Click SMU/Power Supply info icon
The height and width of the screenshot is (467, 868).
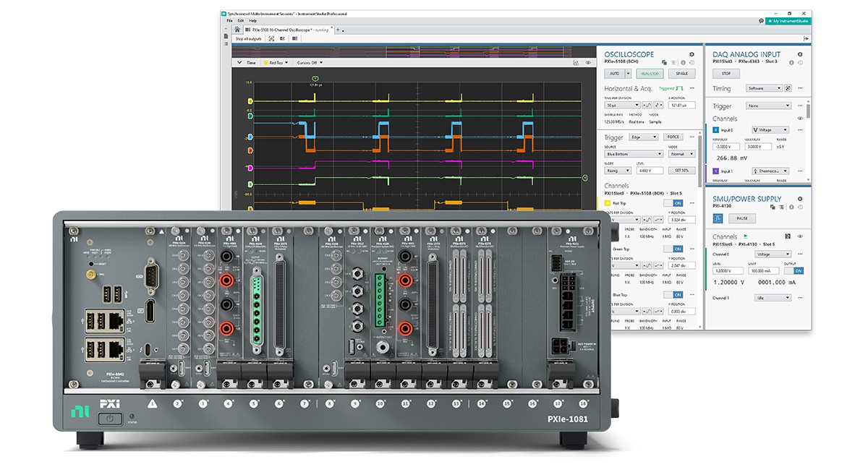pyautogui.click(x=791, y=207)
